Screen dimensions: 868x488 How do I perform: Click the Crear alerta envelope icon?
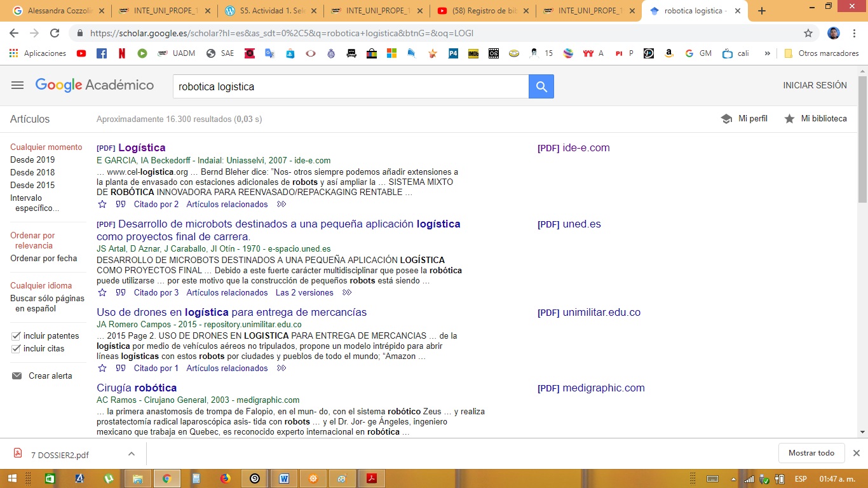(17, 376)
